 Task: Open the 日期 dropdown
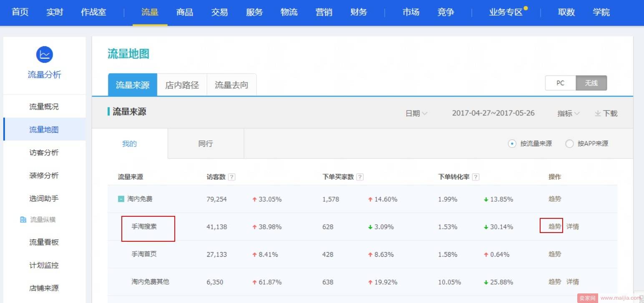tap(416, 113)
